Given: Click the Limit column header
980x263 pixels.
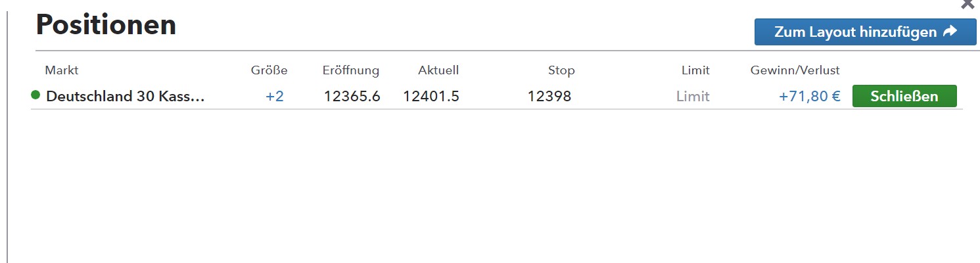Looking at the screenshot, I should [695, 70].
